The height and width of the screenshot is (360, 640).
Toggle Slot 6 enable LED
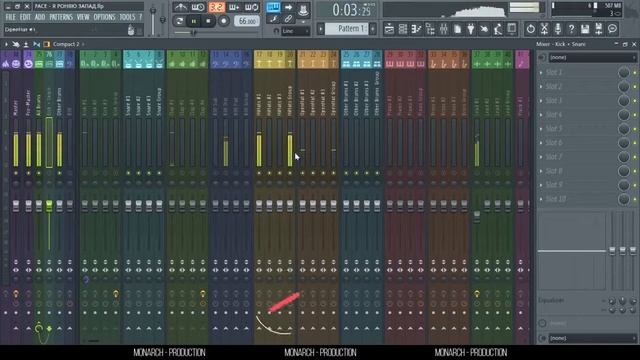click(x=635, y=143)
